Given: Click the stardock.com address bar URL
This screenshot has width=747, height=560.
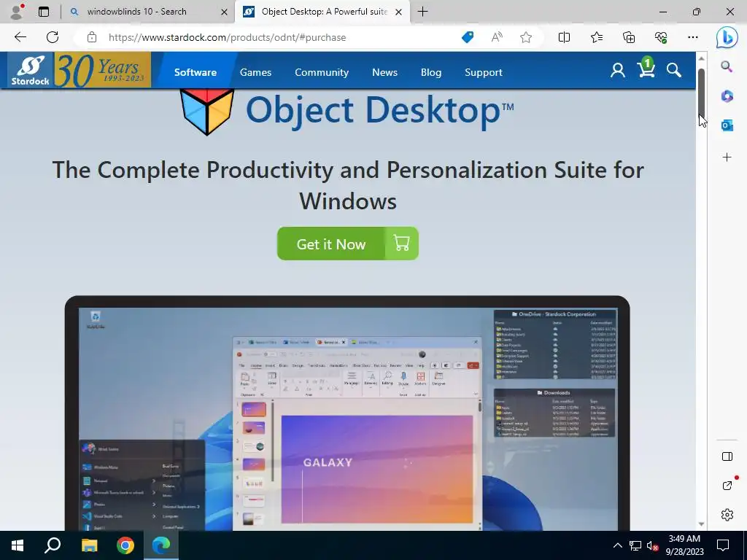Looking at the screenshot, I should 227,37.
